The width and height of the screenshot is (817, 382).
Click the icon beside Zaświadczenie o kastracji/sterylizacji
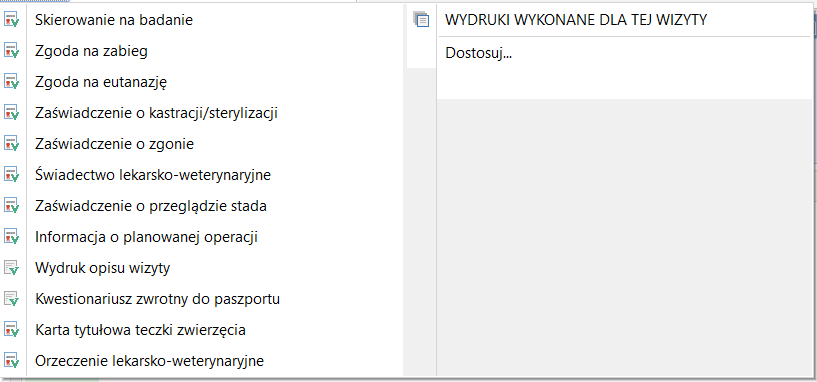pos(11,113)
